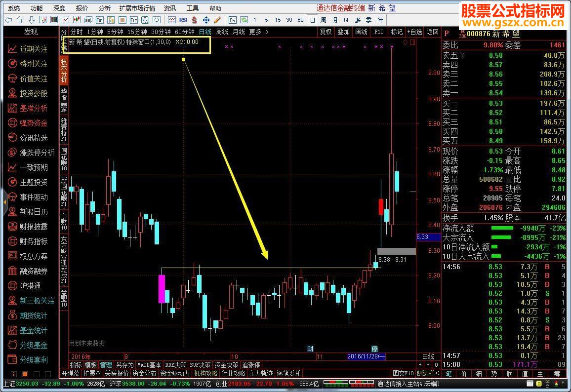The image size is (571, 392).
Task: Click the 2016/11/28 date marker
Action: click(366, 356)
